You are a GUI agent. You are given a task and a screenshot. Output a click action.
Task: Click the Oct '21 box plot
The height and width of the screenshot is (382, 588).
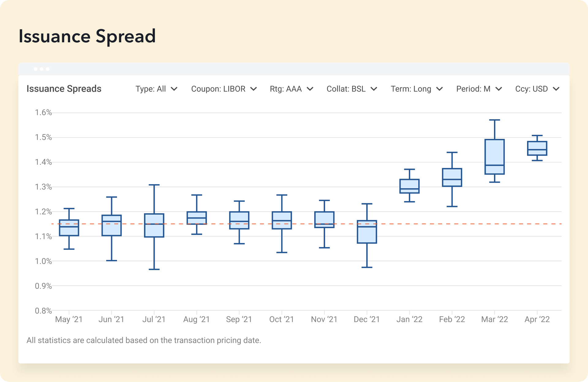coord(282,220)
